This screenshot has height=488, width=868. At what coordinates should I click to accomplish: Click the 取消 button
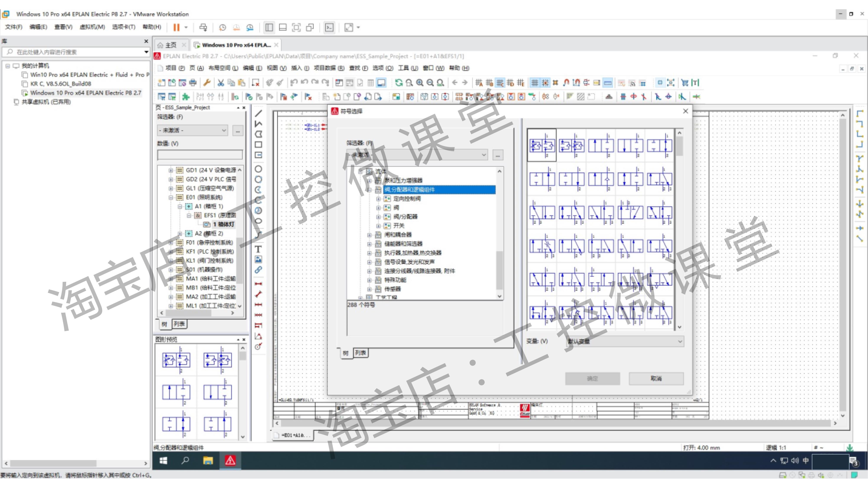(x=656, y=378)
